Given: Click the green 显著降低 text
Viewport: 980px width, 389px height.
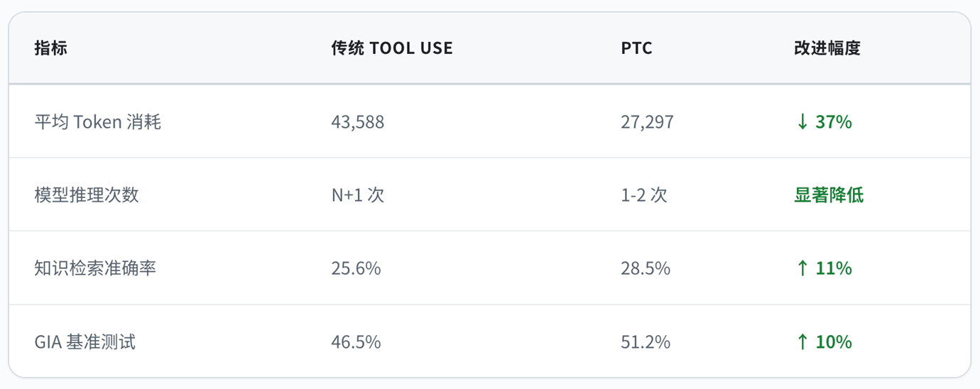Looking at the screenshot, I should [829, 195].
